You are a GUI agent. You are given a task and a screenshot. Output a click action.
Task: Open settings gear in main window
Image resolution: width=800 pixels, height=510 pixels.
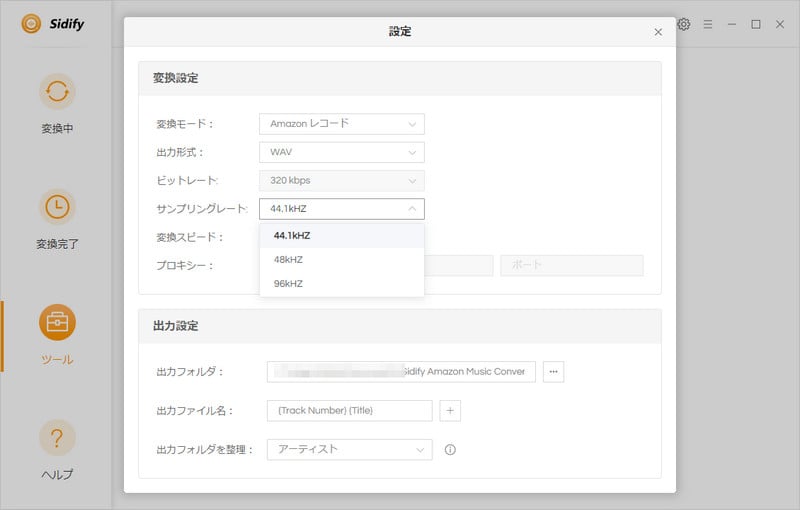684,24
